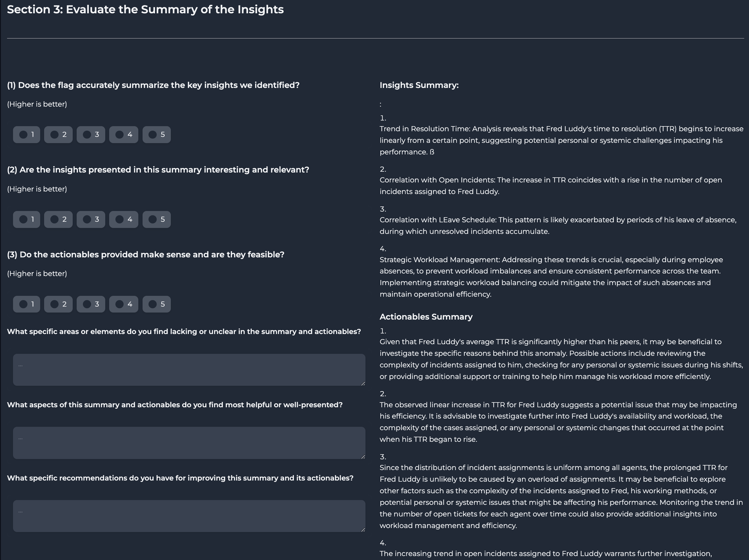Choose 3 for actionables feasibility question
Screen dimensions: 749x560
coord(87,304)
